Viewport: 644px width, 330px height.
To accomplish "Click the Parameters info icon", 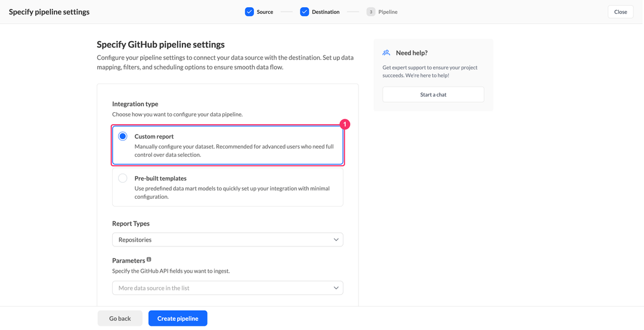I will (148, 260).
